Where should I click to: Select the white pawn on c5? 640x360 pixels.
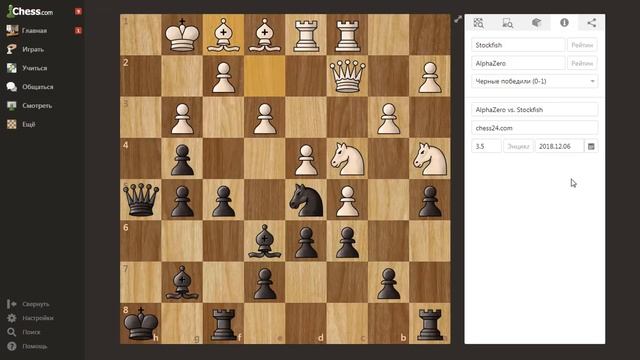347,200
